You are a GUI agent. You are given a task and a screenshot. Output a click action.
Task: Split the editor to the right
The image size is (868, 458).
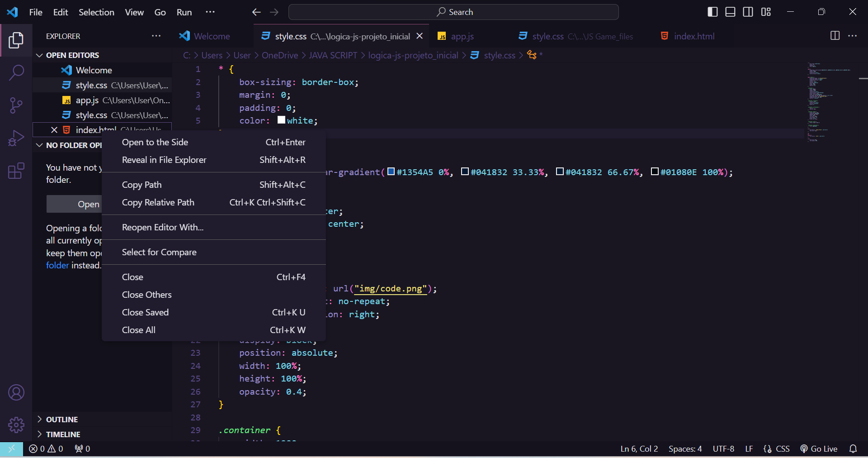(x=835, y=36)
